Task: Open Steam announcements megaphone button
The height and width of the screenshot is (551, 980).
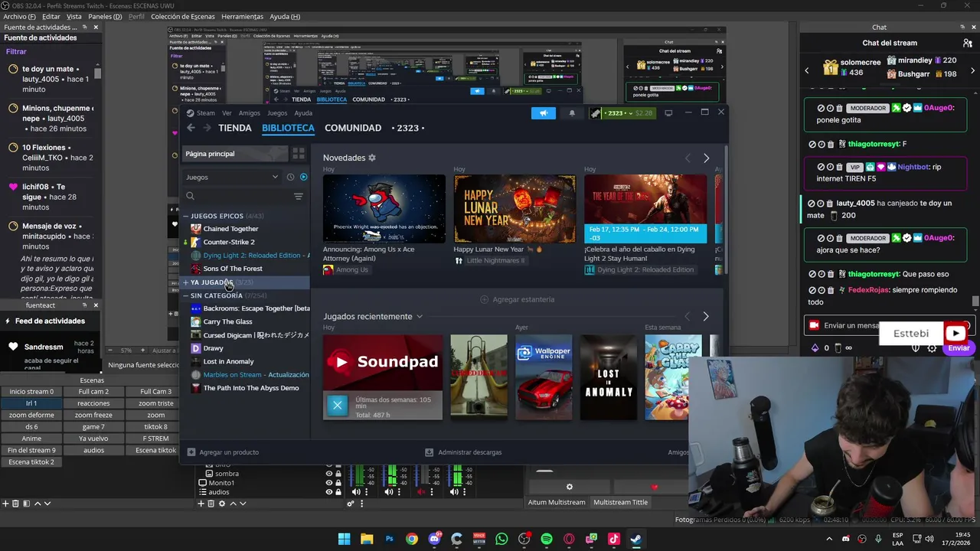Action: (x=543, y=113)
